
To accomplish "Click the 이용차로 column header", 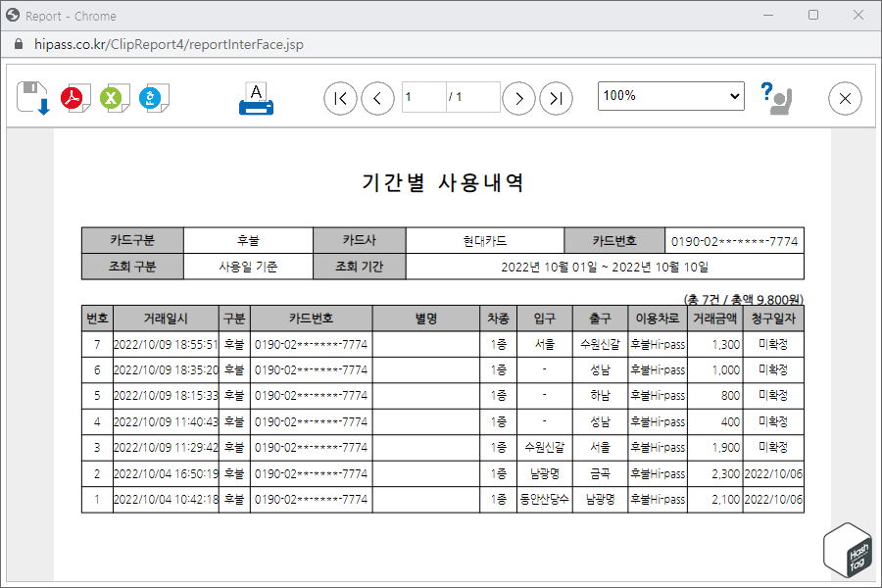I will pyautogui.click(x=657, y=318).
